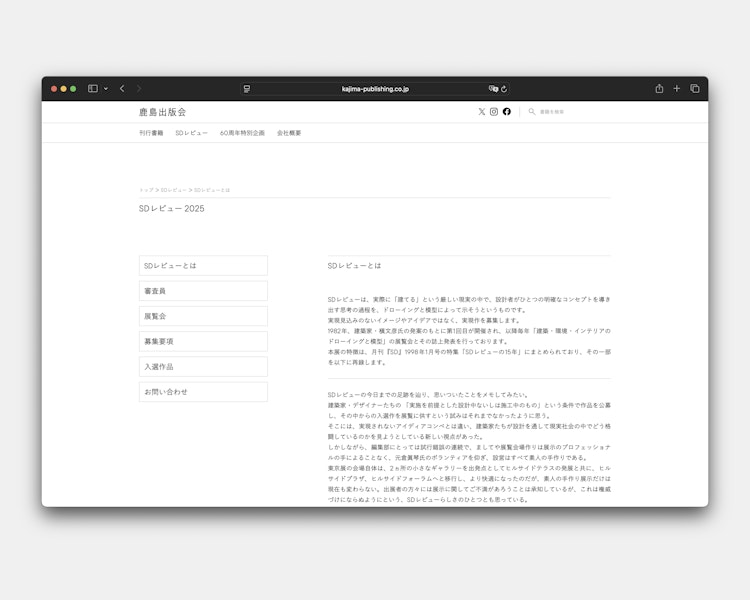Open the sidebar options dropdown chevron
The image size is (750, 600).
106,89
